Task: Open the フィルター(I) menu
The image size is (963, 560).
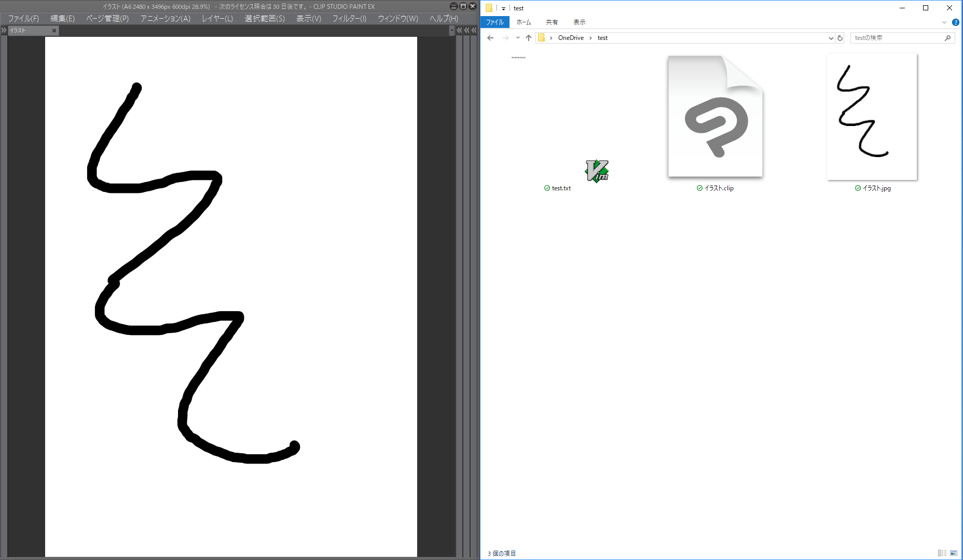Action: tap(349, 19)
